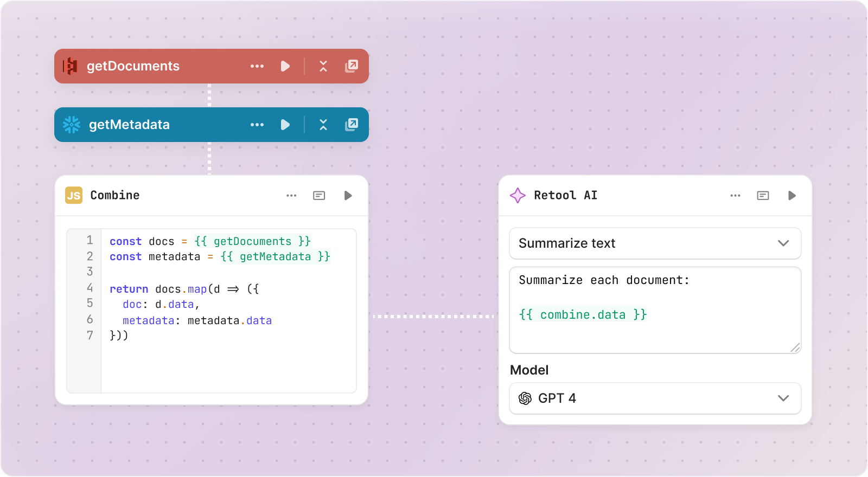Run the Retool AI block

[792, 196]
